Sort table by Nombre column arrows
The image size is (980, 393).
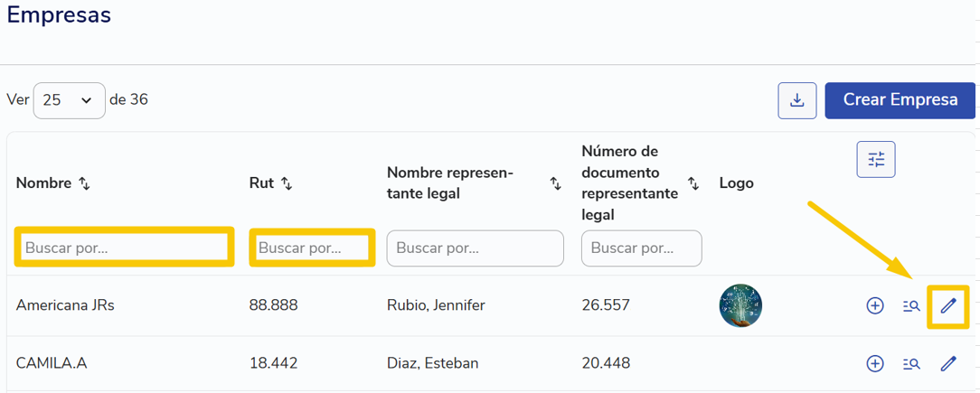[84, 183]
